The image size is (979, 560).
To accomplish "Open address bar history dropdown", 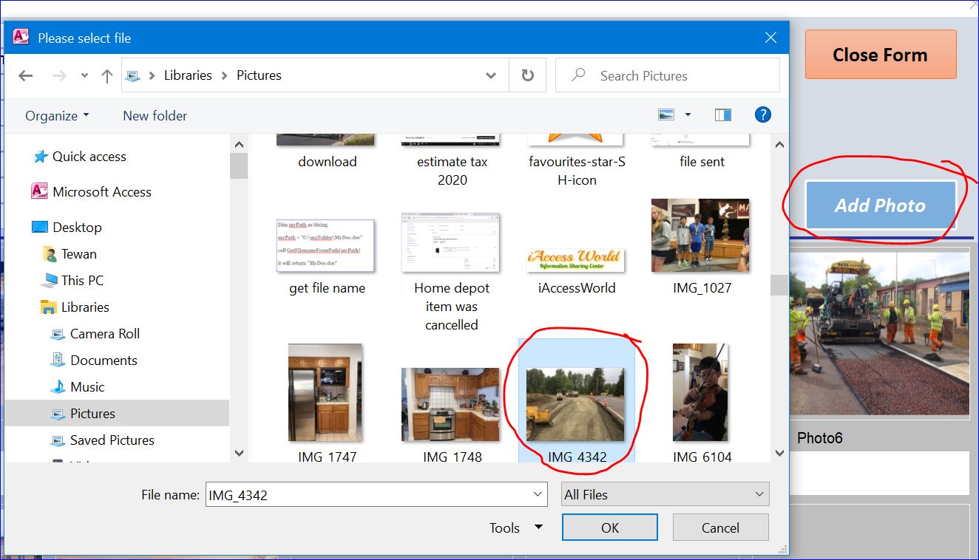I will coord(491,75).
